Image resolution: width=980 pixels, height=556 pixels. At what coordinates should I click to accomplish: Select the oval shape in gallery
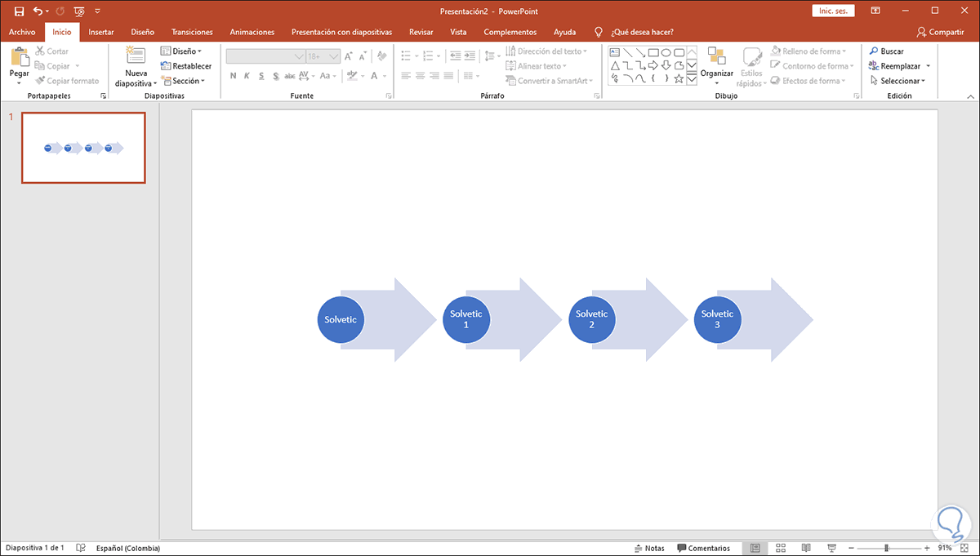click(666, 51)
